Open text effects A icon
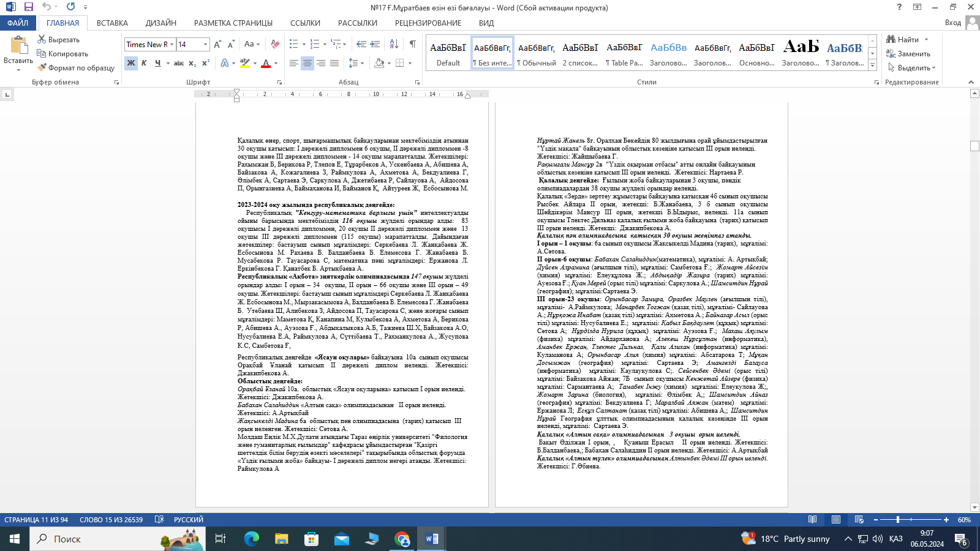 point(225,63)
